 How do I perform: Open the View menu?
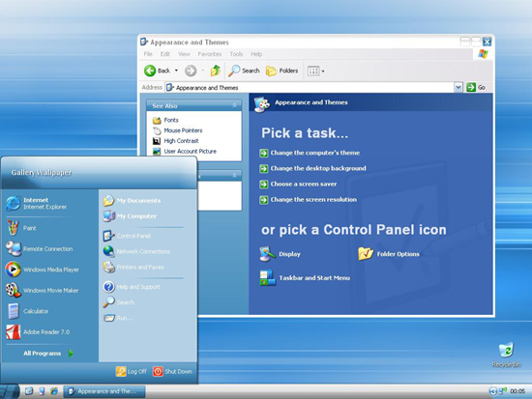click(x=184, y=54)
